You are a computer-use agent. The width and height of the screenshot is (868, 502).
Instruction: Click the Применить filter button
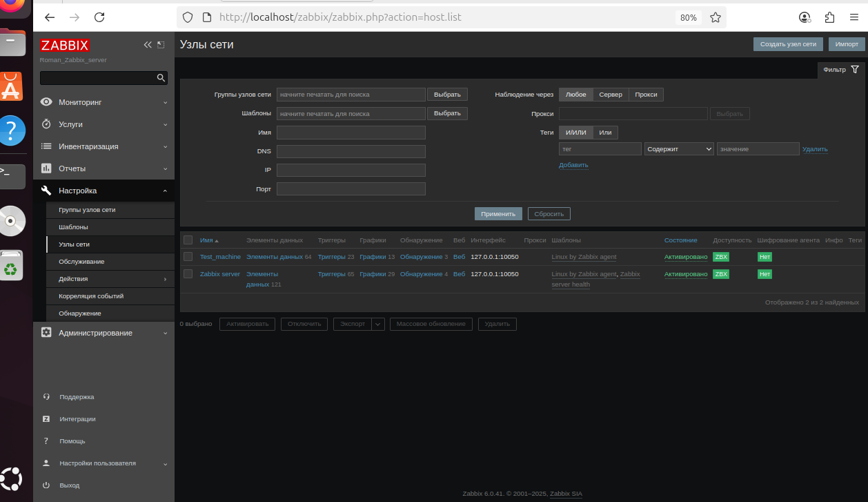point(498,214)
